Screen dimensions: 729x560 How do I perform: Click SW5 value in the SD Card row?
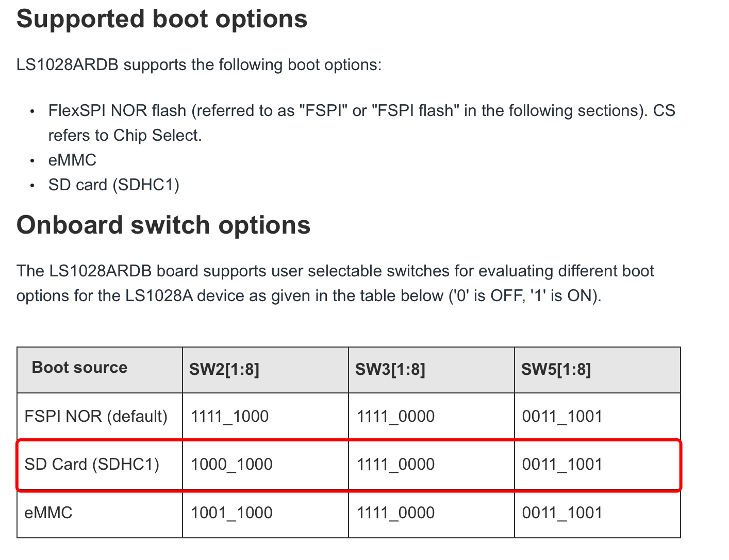tap(562, 464)
